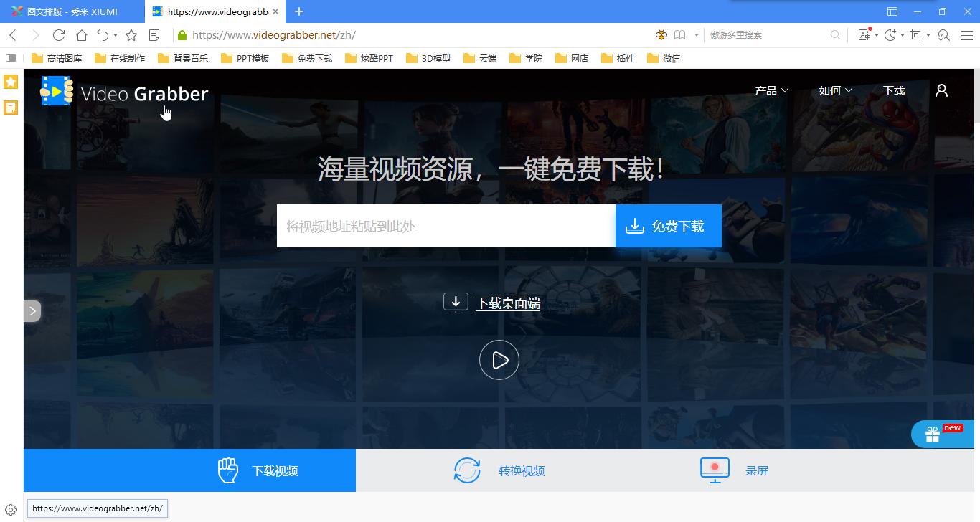Click the green security lock icon
The height and width of the screenshot is (522, 980).
pos(182,35)
